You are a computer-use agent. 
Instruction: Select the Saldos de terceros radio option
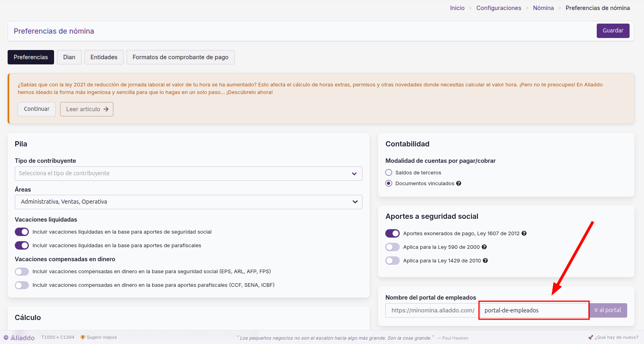(x=388, y=172)
